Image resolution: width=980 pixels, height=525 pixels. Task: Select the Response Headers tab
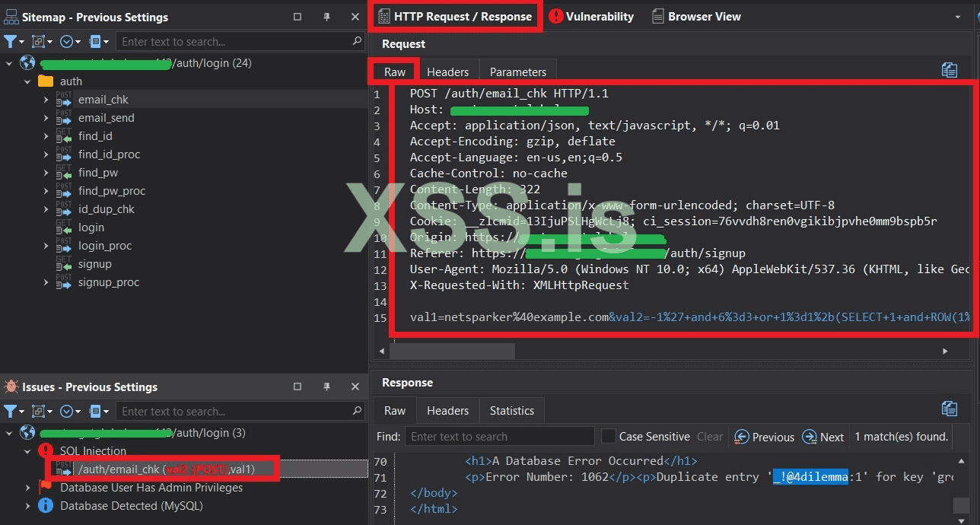[447, 410]
